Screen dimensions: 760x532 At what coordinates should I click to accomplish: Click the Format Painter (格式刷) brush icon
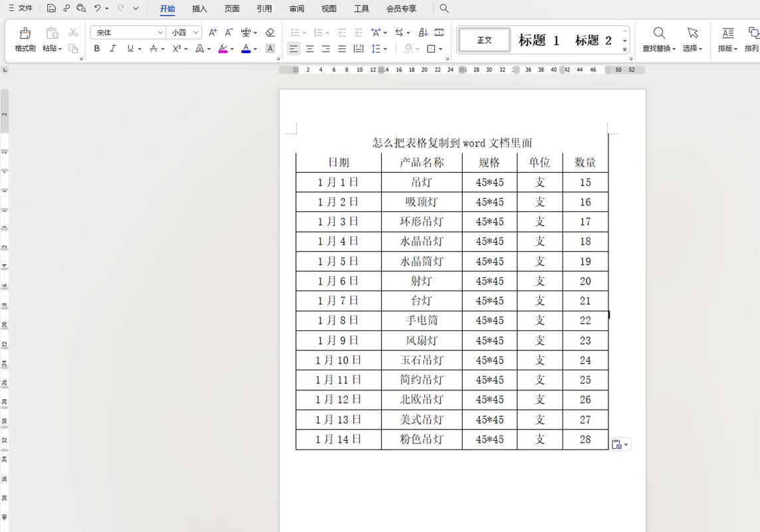[25, 33]
